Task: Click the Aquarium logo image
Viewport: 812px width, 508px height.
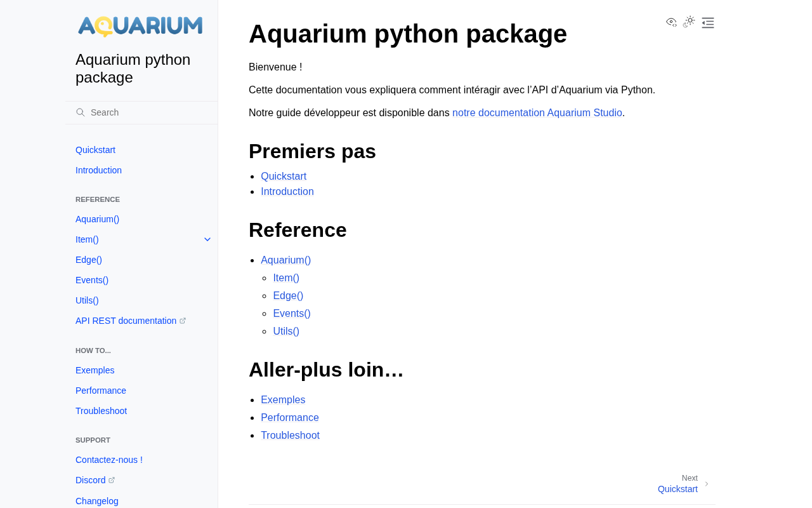Action: (x=140, y=26)
